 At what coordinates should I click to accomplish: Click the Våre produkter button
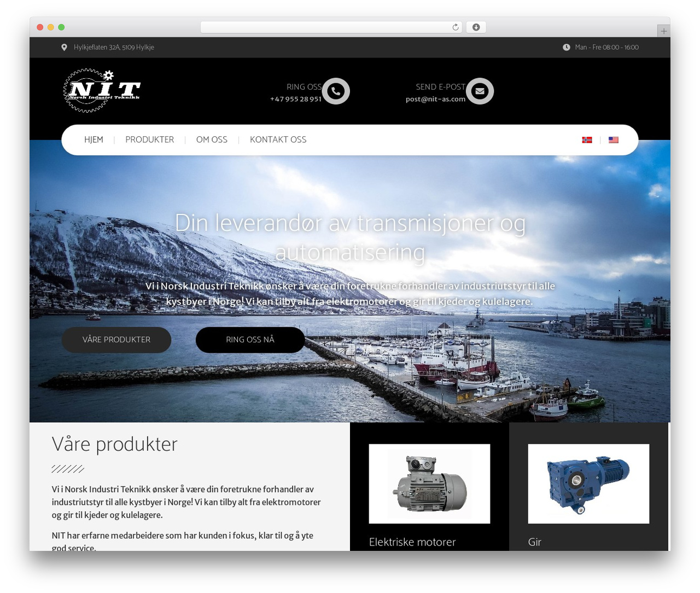pos(116,340)
